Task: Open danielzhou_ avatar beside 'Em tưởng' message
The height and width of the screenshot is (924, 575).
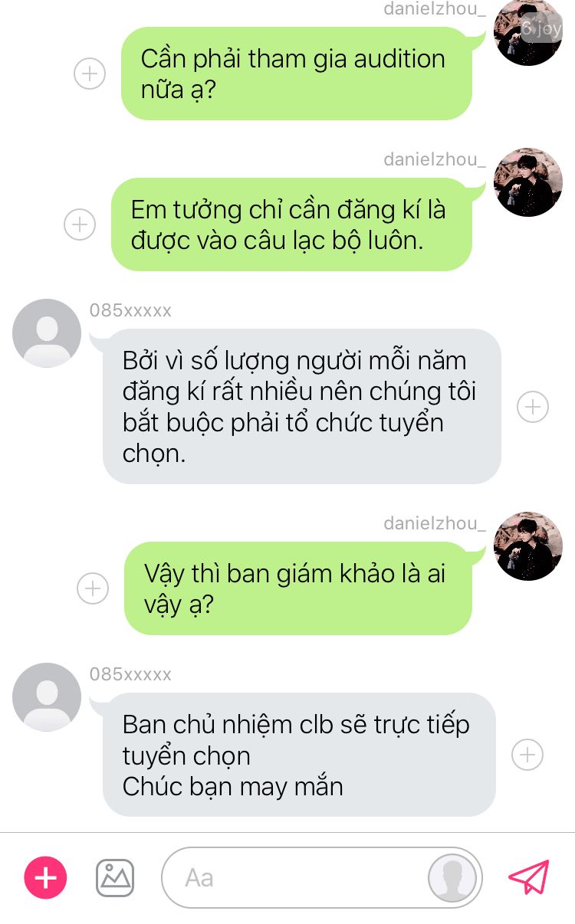Action: point(529,182)
